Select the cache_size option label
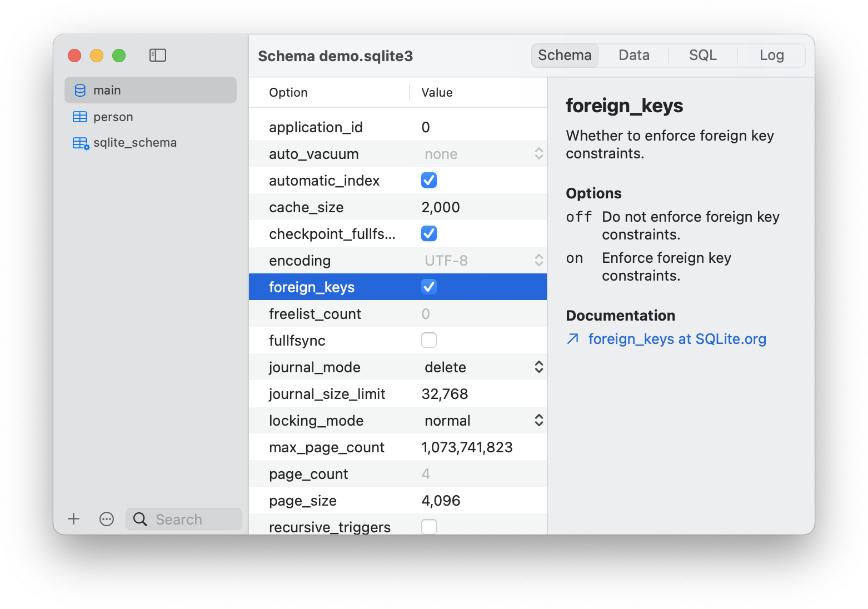Viewport: 868px width, 609px height. (306, 207)
